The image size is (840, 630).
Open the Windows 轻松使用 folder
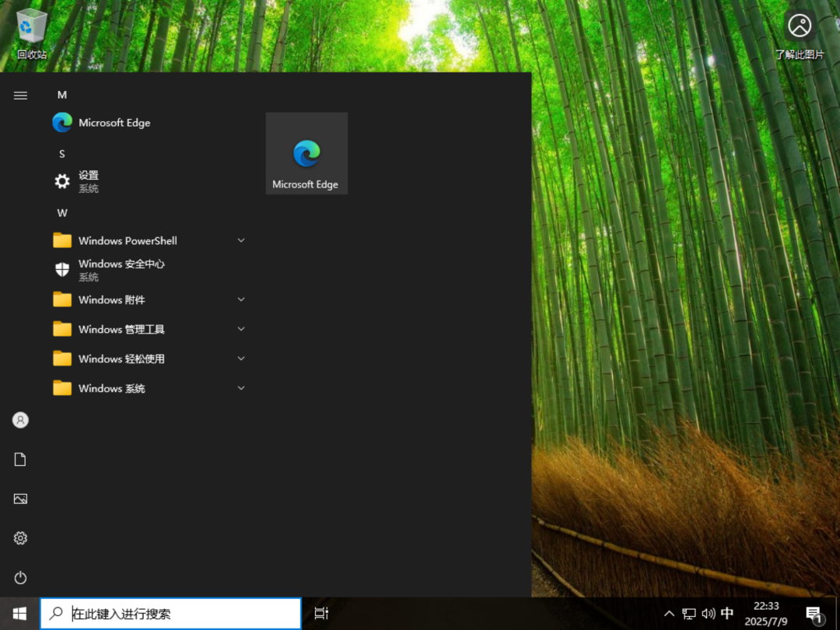click(149, 359)
